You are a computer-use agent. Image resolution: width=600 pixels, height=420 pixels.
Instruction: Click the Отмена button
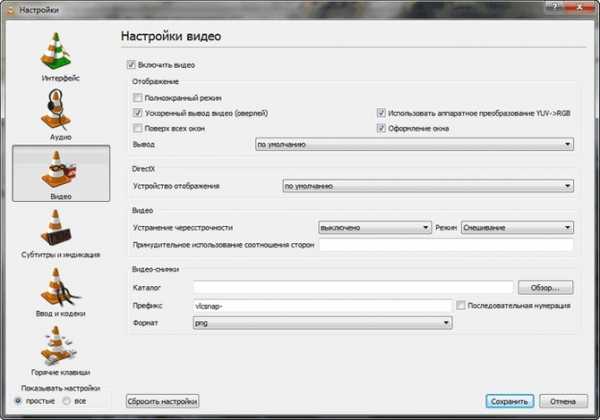(x=563, y=401)
